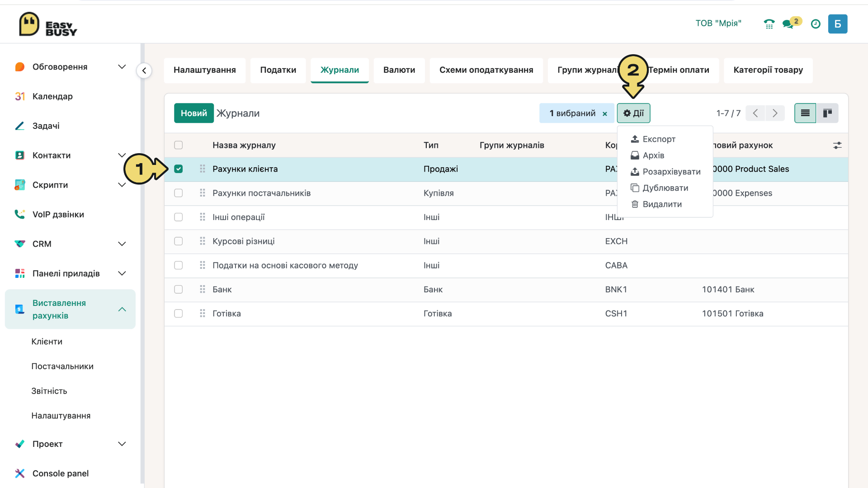The width and height of the screenshot is (868, 488).
Task: Click drag handle of Готівка row
Action: 203,314
